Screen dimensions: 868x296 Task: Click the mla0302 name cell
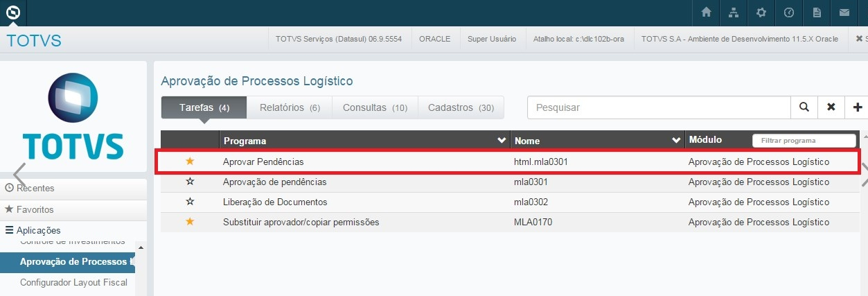coord(531,202)
